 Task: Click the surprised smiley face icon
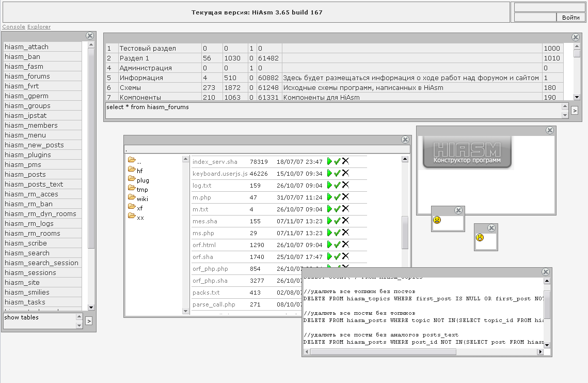click(x=480, y=238)
